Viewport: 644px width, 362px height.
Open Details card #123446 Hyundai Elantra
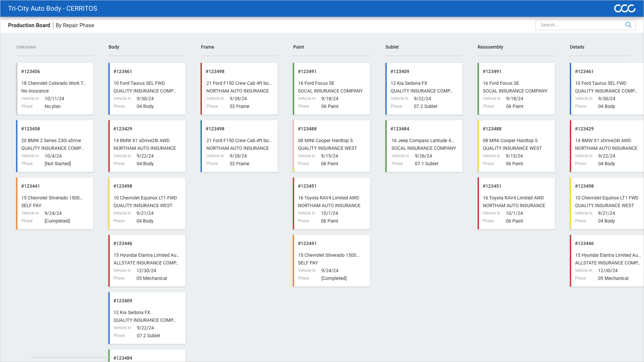[x=607, y=261]
